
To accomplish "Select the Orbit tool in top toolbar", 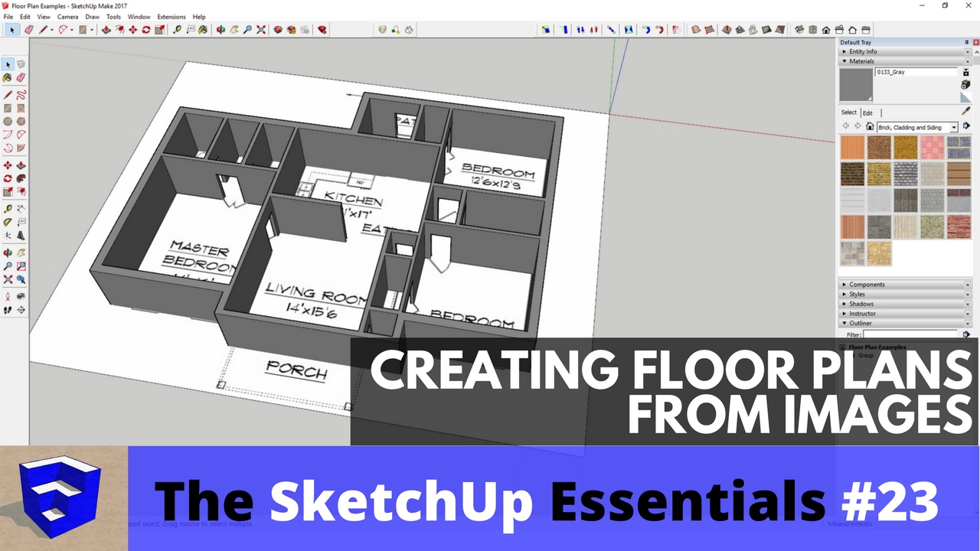I will pos(220,30).
